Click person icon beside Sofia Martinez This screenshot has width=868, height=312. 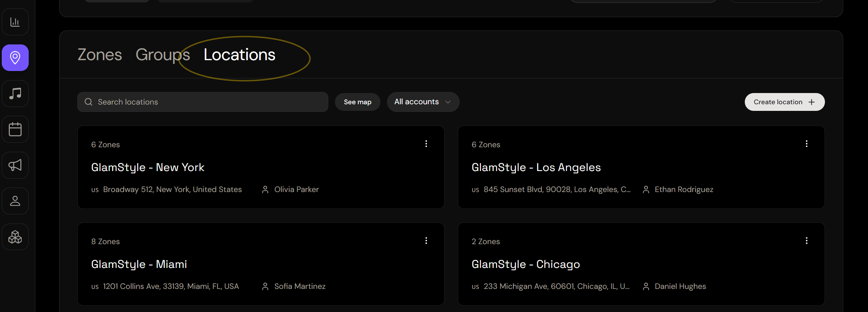click(x=265, y=286)
